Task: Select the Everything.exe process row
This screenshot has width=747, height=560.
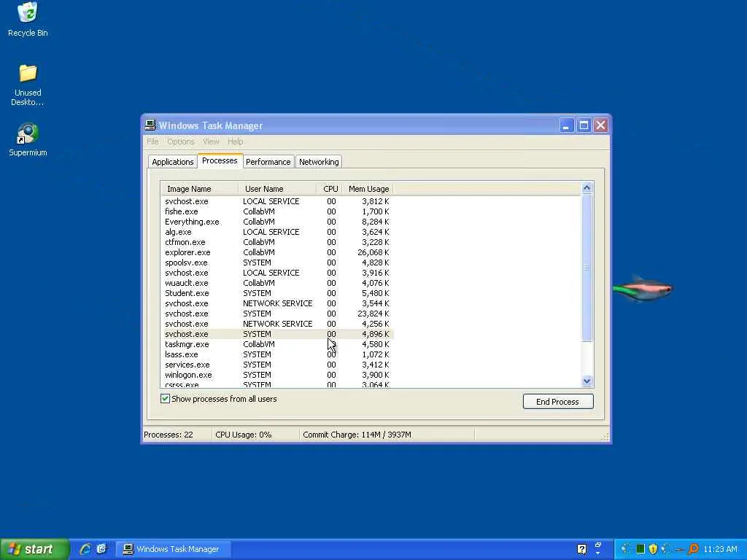Action: coord(277,222)
